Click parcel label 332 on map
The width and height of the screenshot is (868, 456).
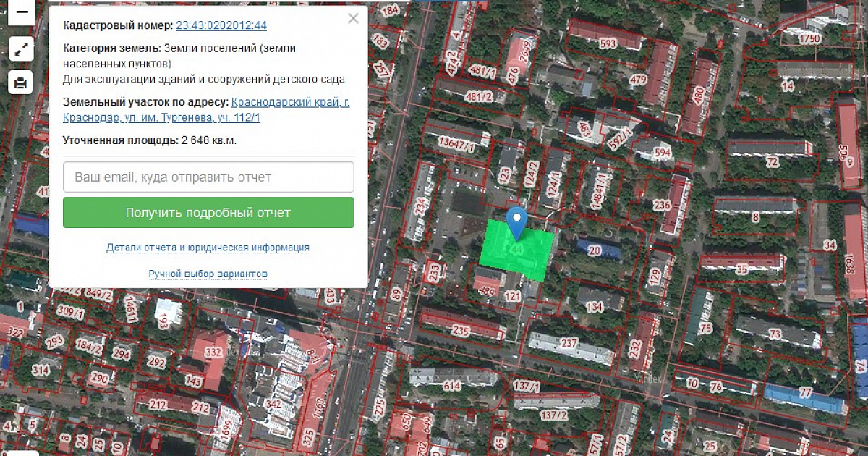pyautogui.click(x=213, y=352)
